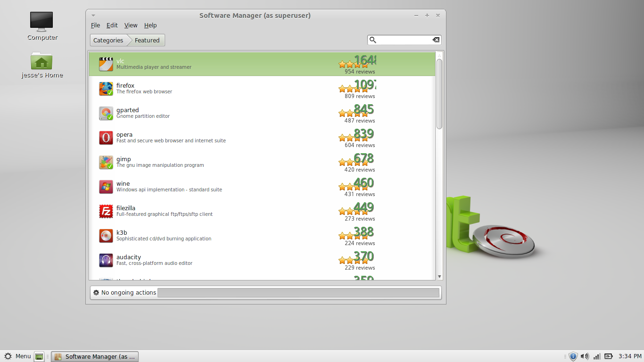Open the window menu arrow in title bar
Screen dimensions: 644x362
93,16
